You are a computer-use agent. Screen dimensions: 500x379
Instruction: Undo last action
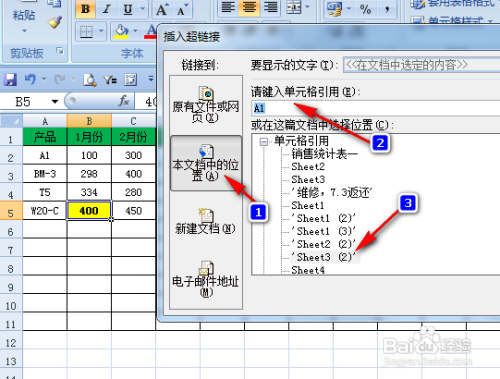tap(30, 80)
